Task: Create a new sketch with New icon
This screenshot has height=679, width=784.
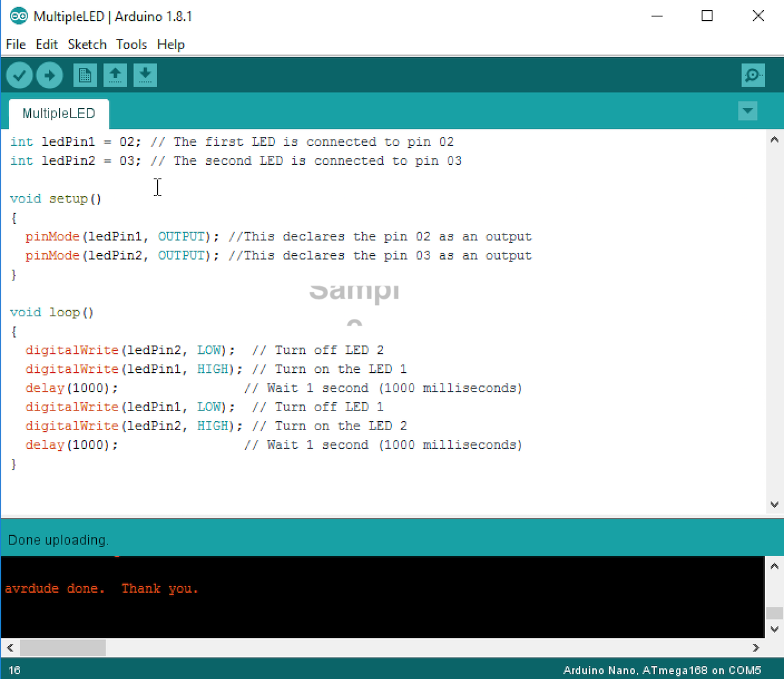Action: [x=85, y=75]
